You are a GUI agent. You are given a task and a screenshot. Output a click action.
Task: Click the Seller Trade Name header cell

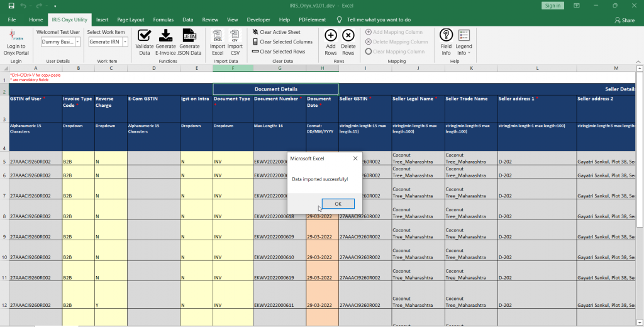point(471,109)
